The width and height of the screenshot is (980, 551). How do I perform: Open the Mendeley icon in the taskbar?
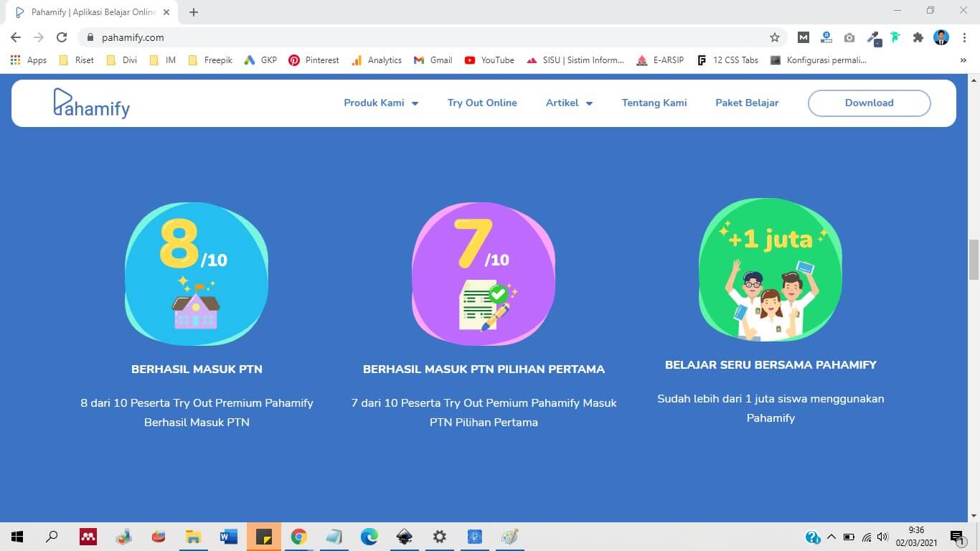[x=88, y=537]
